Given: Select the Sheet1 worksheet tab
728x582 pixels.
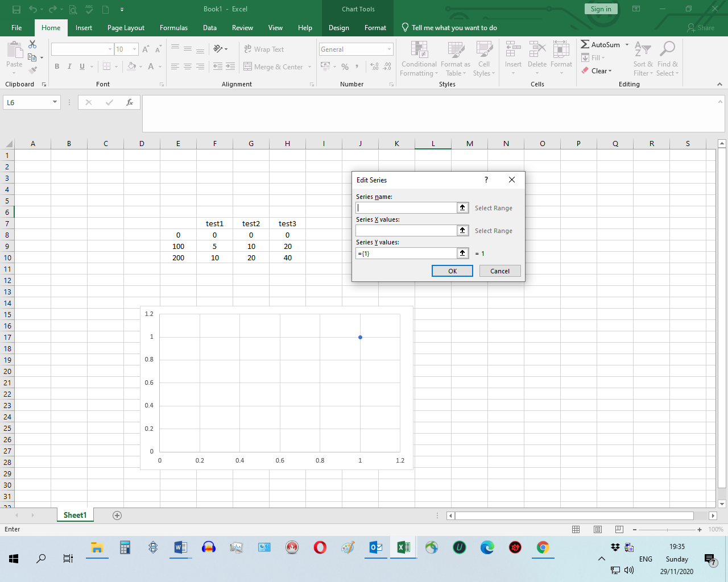Looking at the screenshot, I should click(75, 515).
